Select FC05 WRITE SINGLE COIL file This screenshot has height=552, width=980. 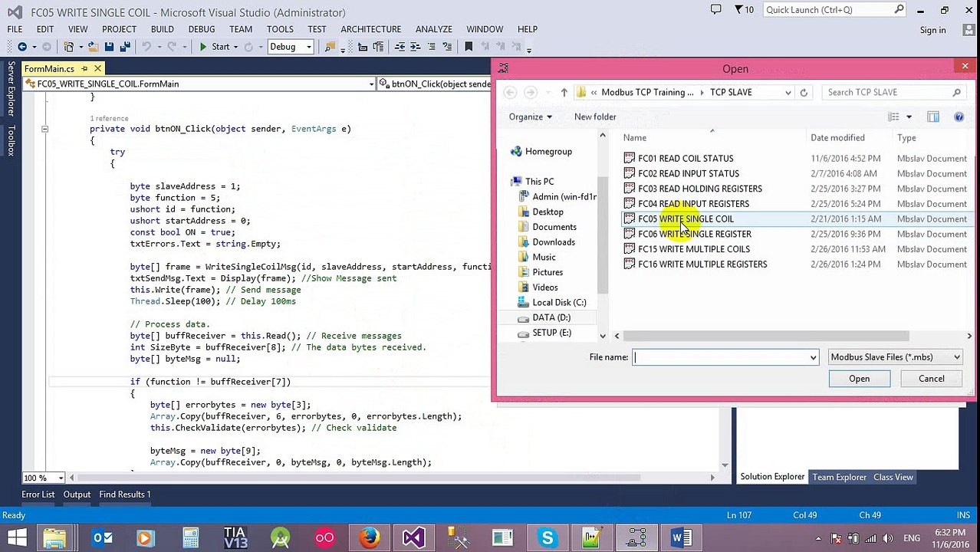pyautogui.click(x=686, y=219)
